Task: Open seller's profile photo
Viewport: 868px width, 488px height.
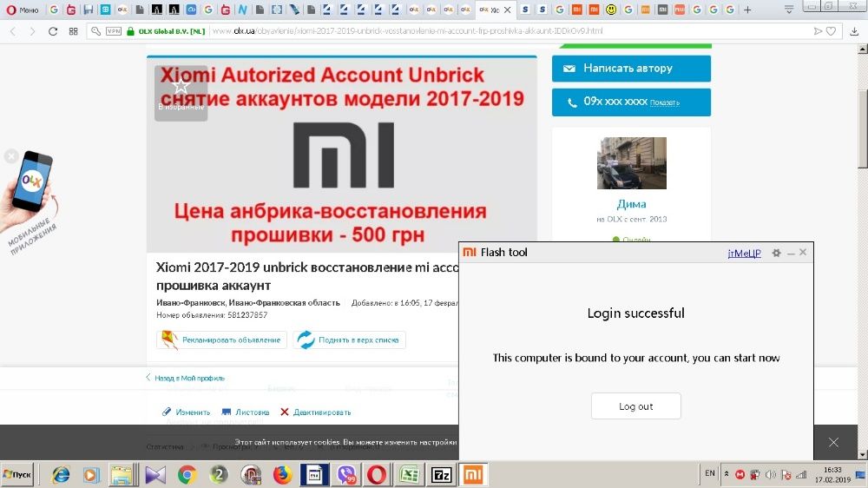Action: 632,163
